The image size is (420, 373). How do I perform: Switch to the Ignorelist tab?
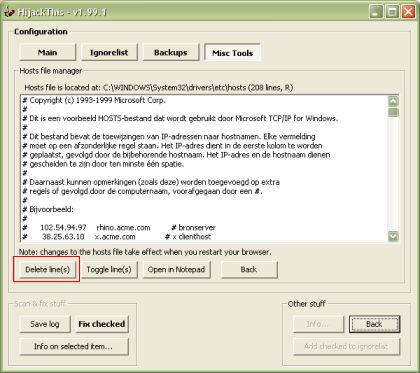[x=109, y=52]
